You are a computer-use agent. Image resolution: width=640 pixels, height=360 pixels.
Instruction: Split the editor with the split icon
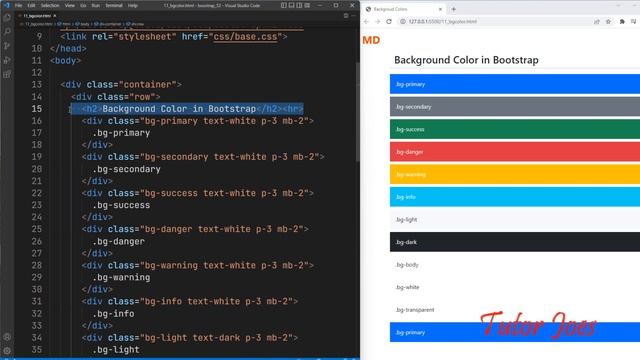346,16
